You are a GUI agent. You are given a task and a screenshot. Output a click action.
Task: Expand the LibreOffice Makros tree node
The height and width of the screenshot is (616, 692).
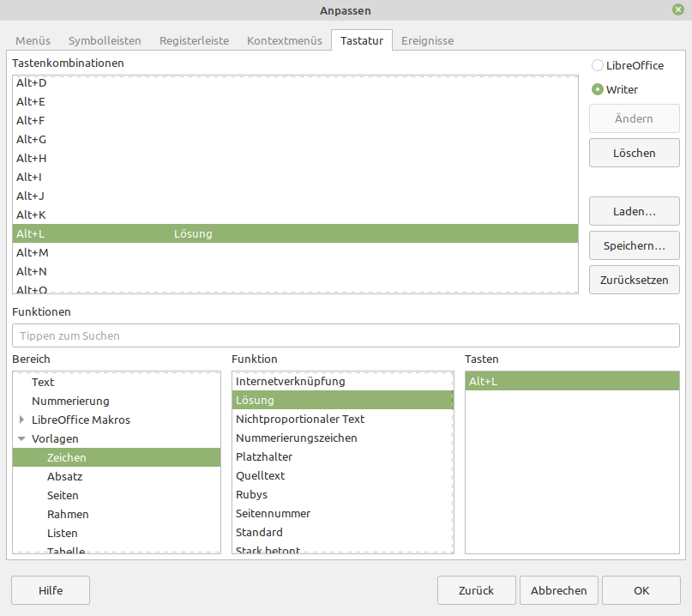22,420
